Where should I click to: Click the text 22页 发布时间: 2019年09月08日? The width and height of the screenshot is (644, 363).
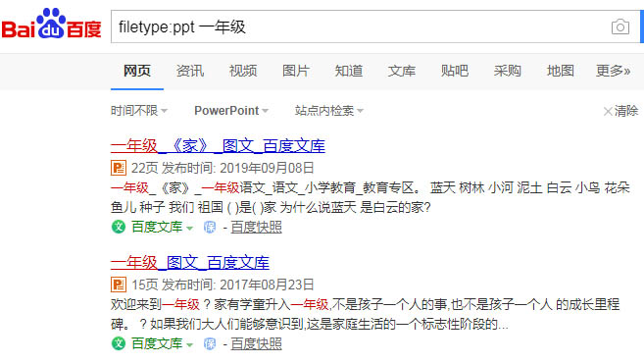223,168
